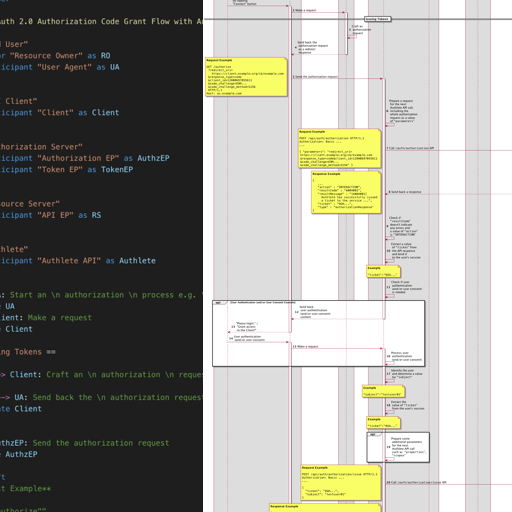Select the small opt frame with 'Prepare some additional parameters'

click(398, 447)
